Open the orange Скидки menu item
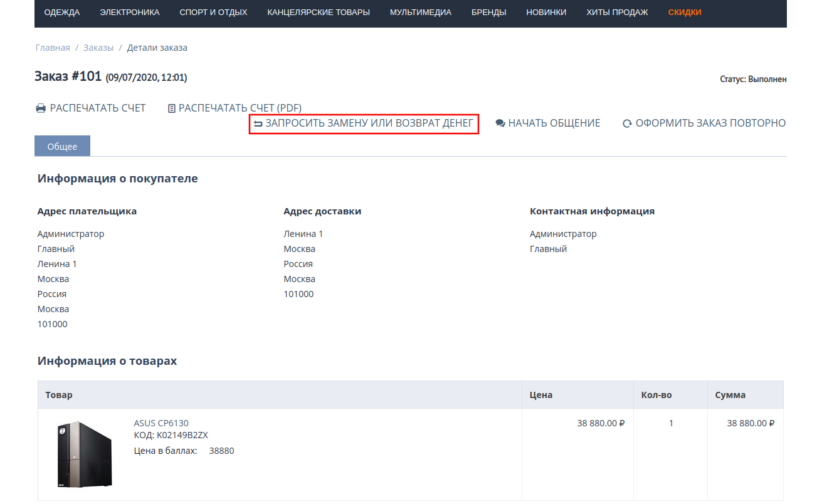 coord(685,13)
